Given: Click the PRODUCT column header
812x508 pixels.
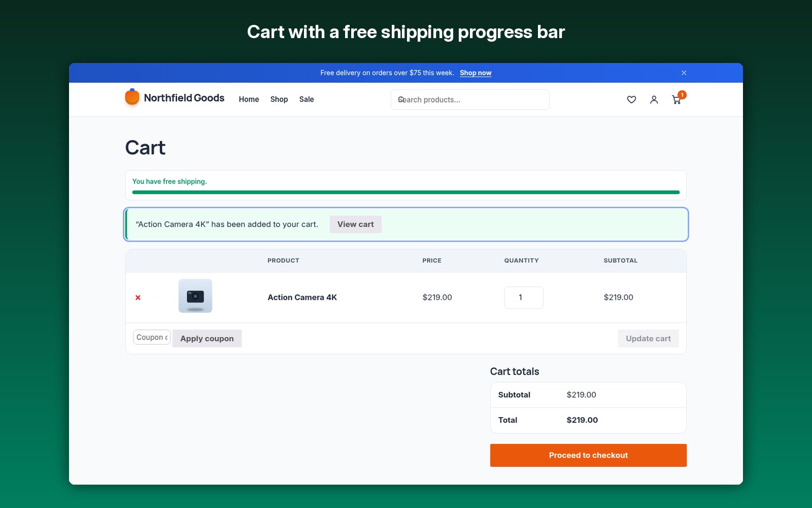Looking at the screenshot, I should click(x=283, y=261).
